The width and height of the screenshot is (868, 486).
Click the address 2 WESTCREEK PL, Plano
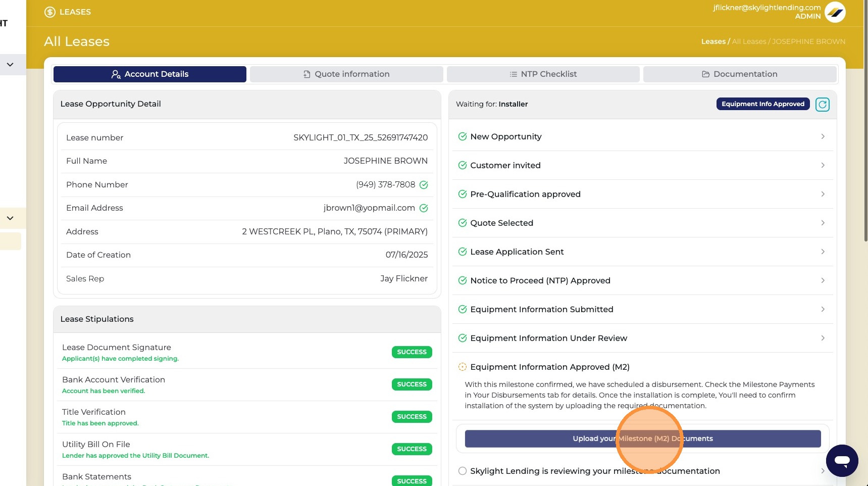tap(335, 231)
